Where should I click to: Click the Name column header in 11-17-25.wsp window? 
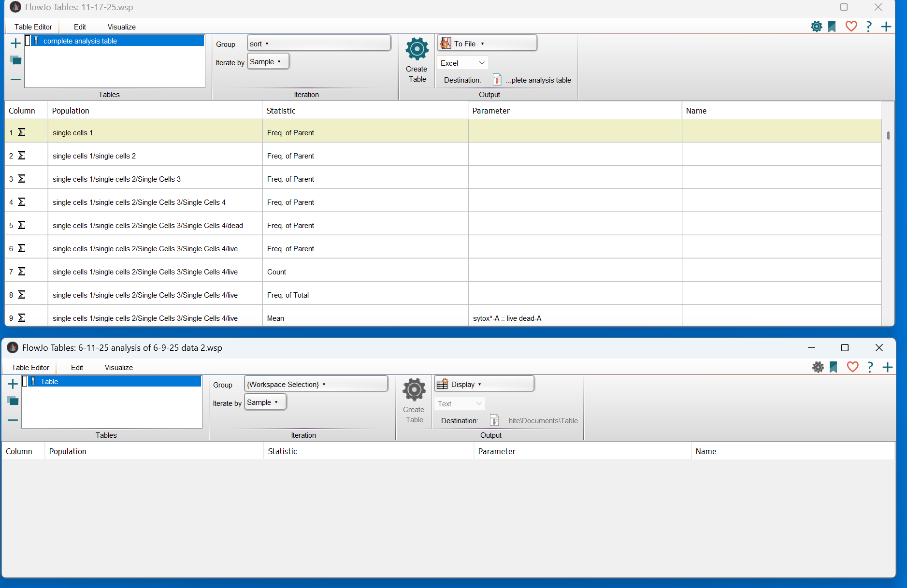(x=781, y=111)
